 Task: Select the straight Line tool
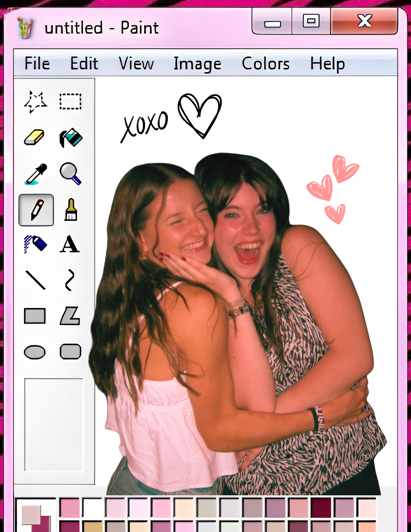click(x=35, y=280)
